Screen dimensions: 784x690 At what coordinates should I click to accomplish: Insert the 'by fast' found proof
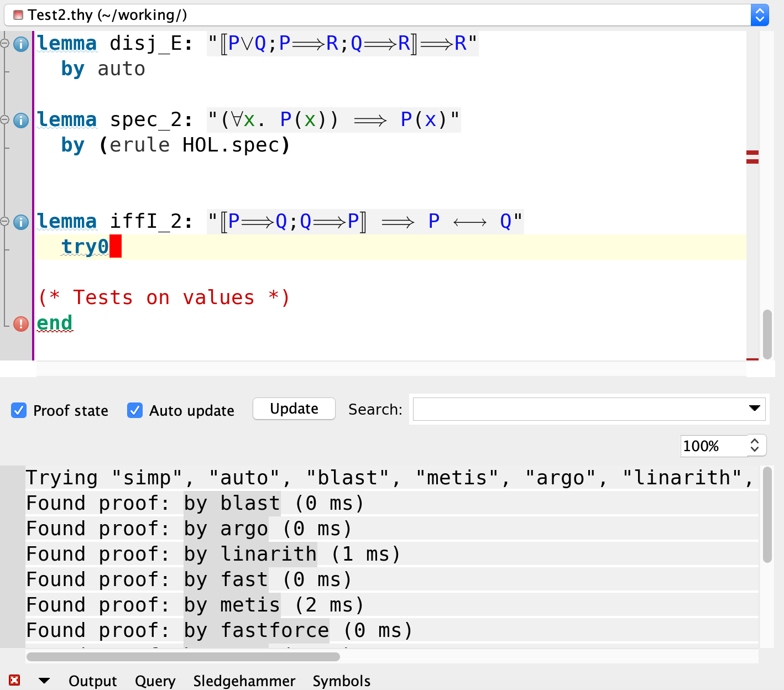click(226, 579)
